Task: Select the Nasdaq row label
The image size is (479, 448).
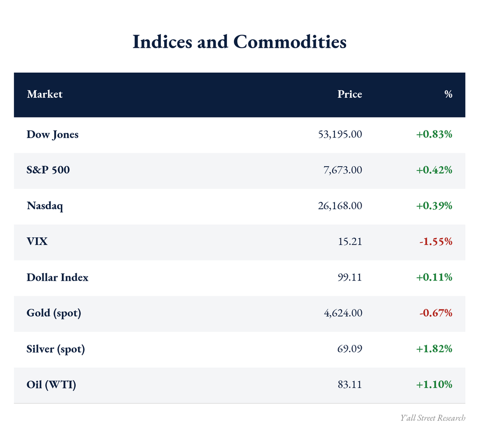Action: (45, 206)
